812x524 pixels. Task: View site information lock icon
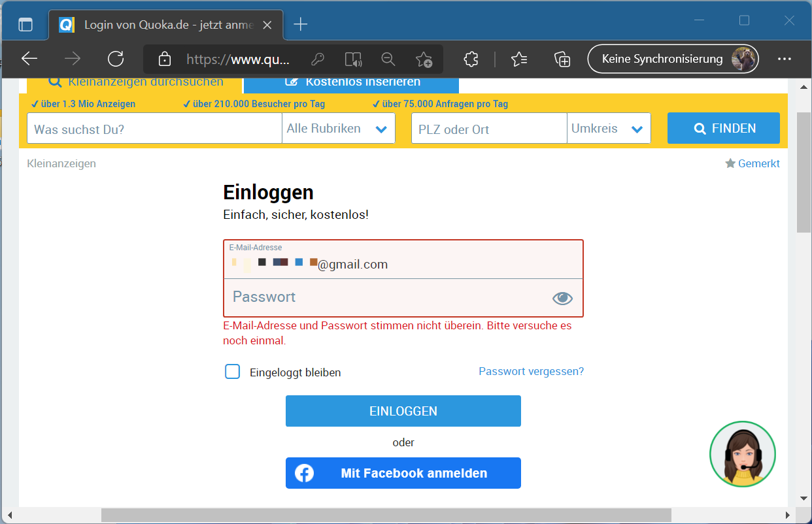pyautogui.click(x=165, y=59)
